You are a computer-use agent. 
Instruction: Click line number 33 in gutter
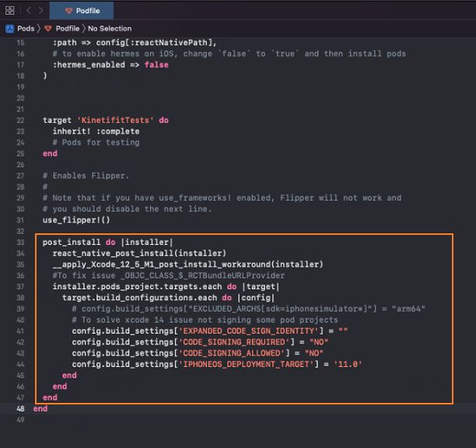[20, 242]
